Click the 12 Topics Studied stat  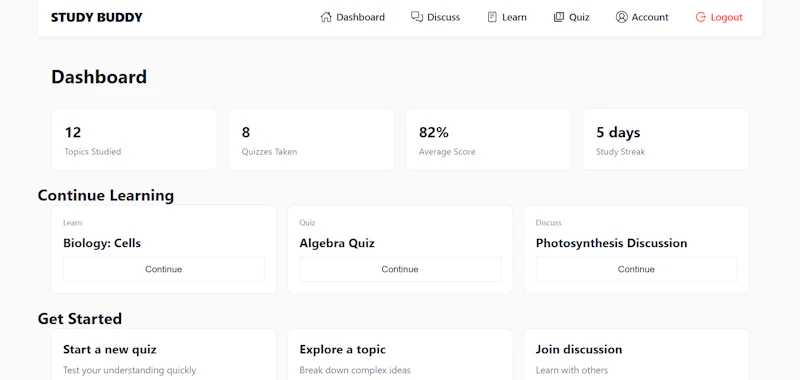click(134, 139)
